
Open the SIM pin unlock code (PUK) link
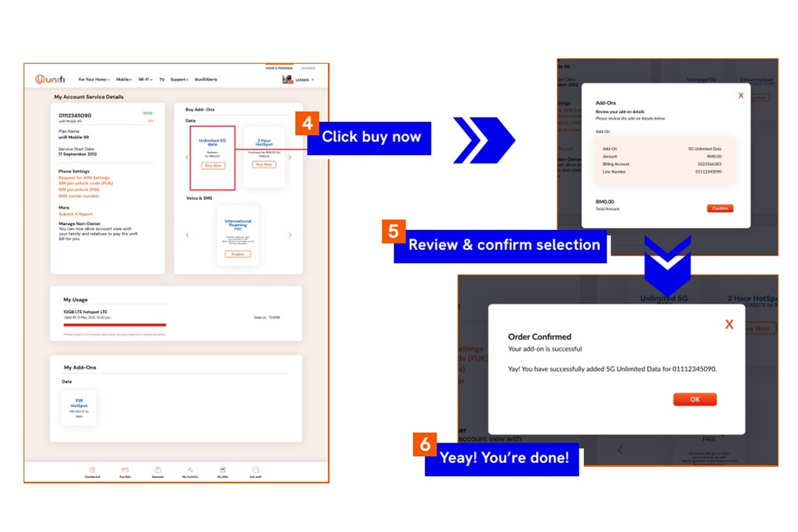tap(86, 184)
